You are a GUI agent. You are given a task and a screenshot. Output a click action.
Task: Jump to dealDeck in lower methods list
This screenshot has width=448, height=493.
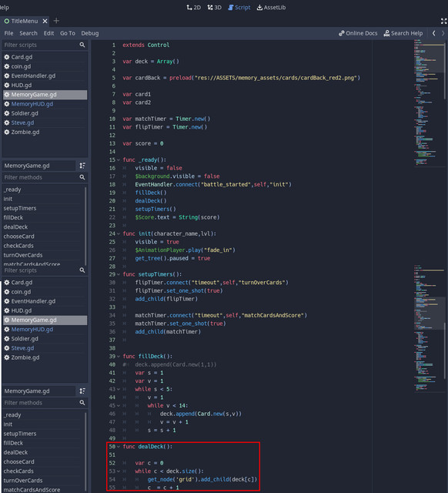[x=42, y=452]
